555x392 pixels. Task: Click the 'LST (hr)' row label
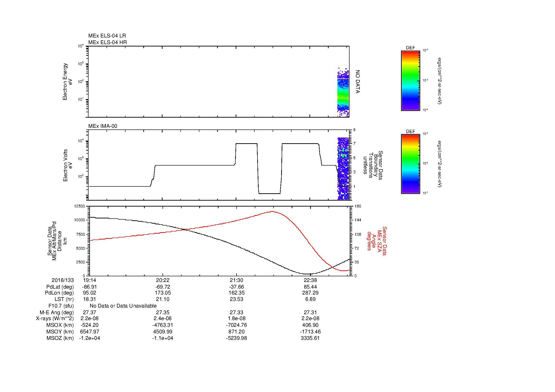(x=64, y=299)
